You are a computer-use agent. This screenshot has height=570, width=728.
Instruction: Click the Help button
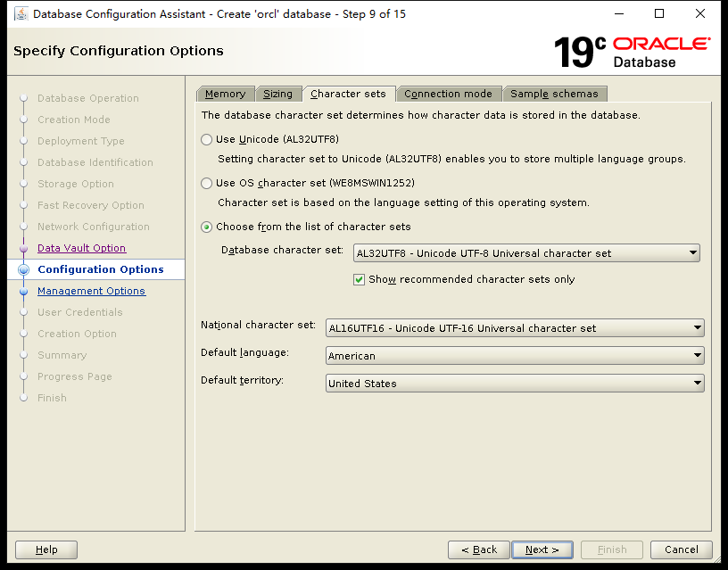pyautogui.click(x=46, y=550)
